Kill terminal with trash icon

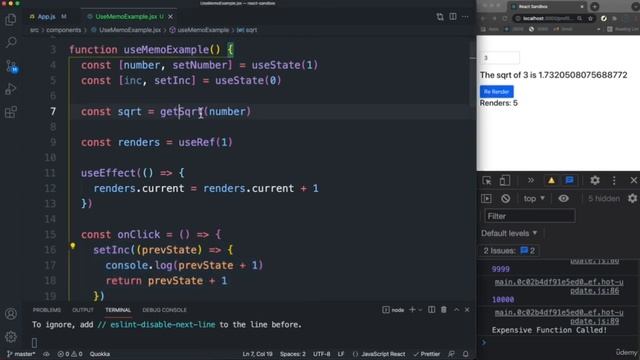point(444,310)
